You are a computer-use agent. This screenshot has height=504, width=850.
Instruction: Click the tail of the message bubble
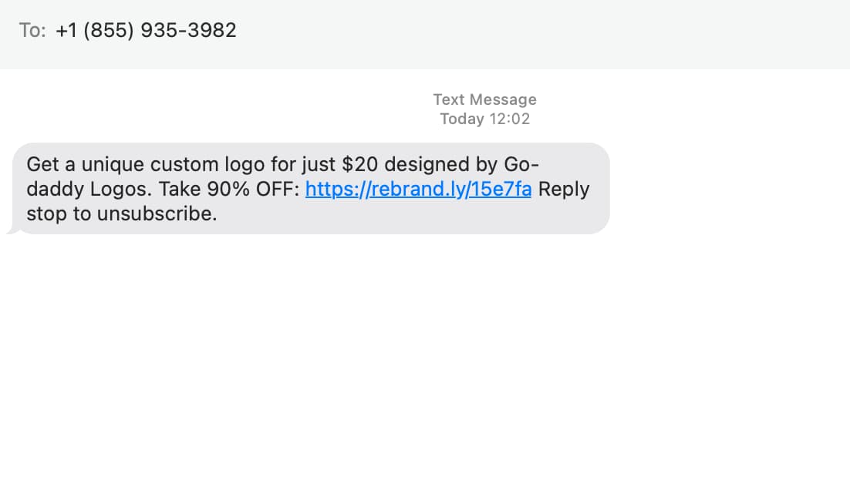tap(14, 229)
